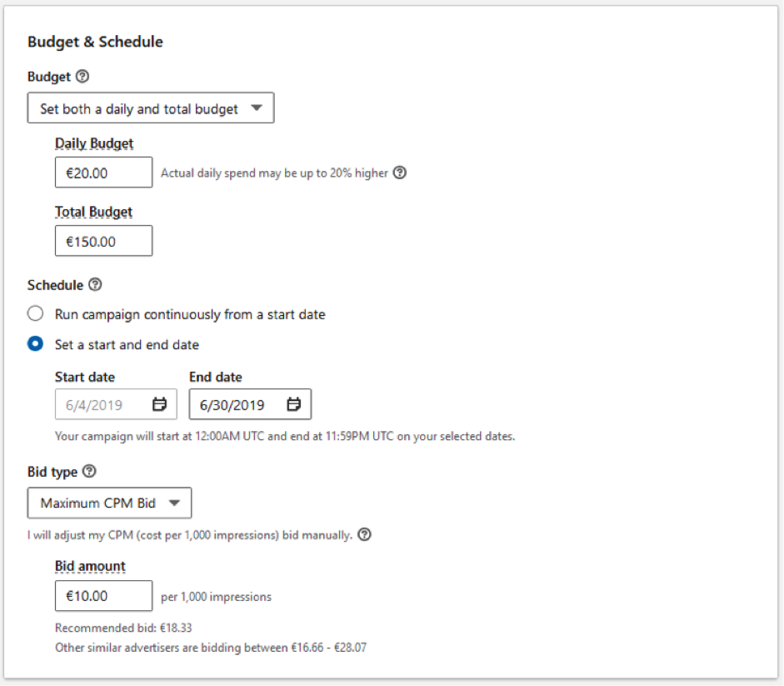The image size is (784, 686).
Task: Click the Total Budget input field
Action: [x=103, y=241]
